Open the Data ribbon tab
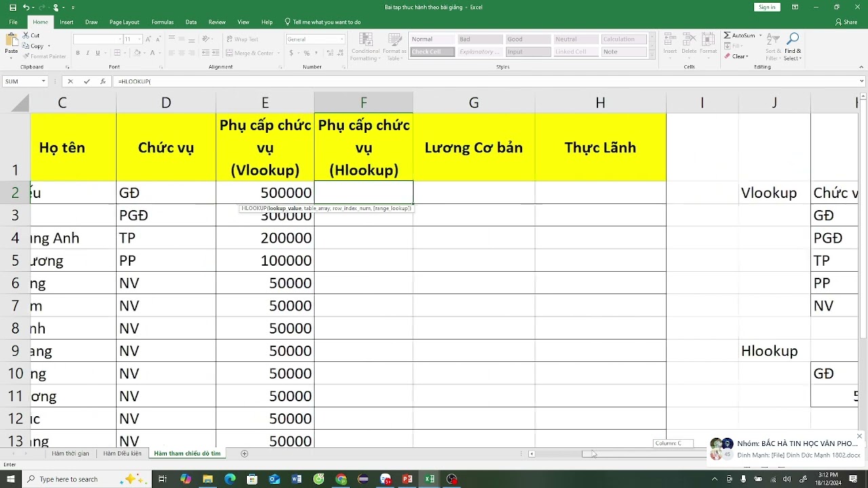Image resolution: width=868 pixels, height=488 pixels. 191,22
